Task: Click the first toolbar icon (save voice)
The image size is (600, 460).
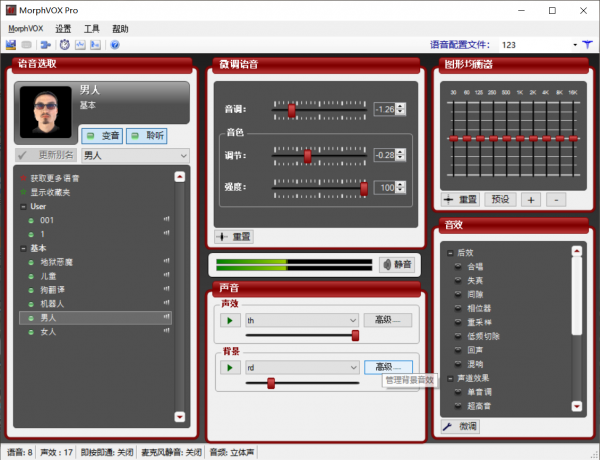Action: pos(11,45)
